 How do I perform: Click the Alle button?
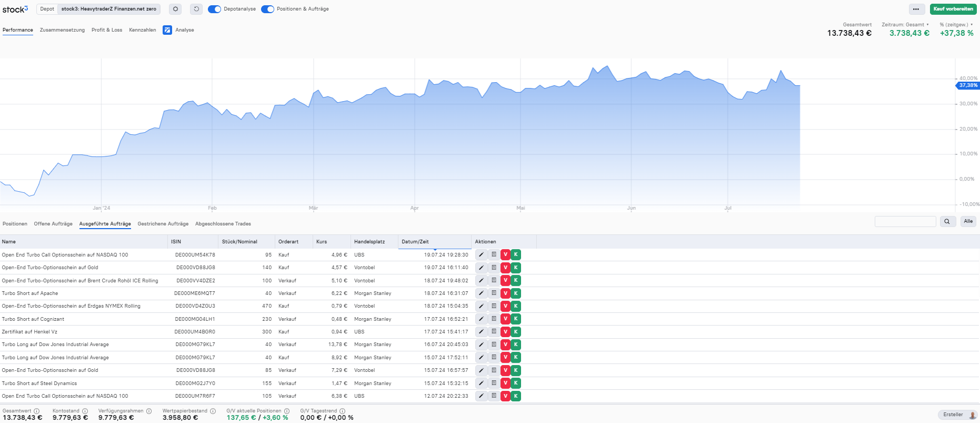(968, 221)
